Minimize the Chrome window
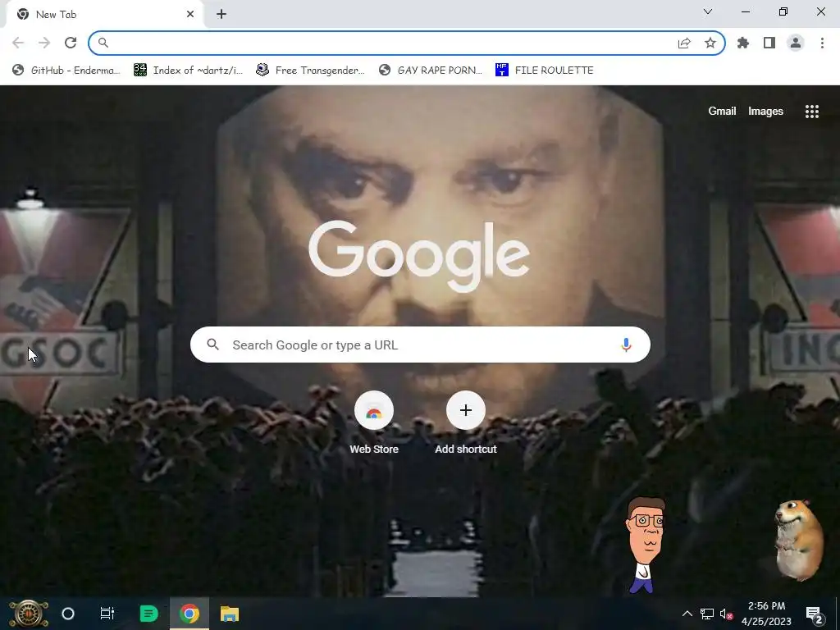This screenshot has height=630, width=840. click(745, 11)
